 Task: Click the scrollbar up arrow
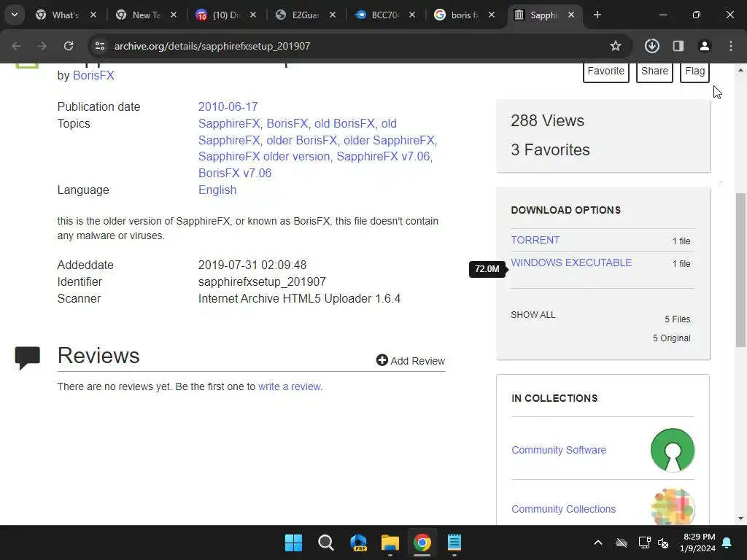click(740, 70)
